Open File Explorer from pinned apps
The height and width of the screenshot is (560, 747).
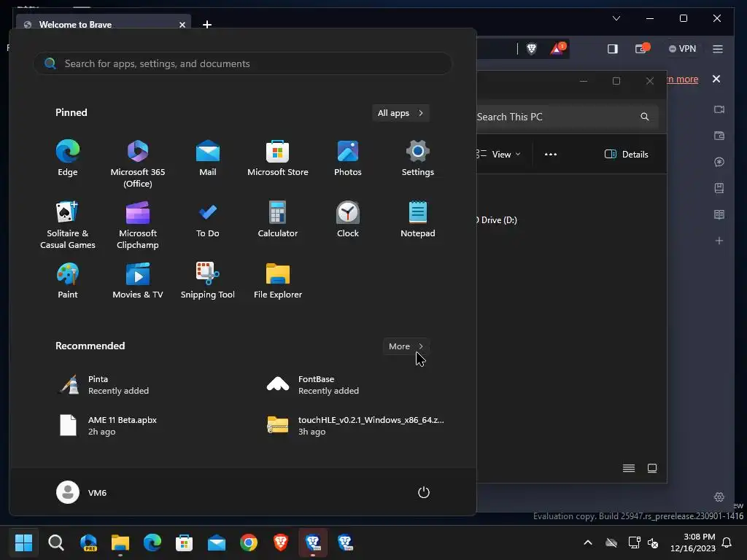pos(278,281)
